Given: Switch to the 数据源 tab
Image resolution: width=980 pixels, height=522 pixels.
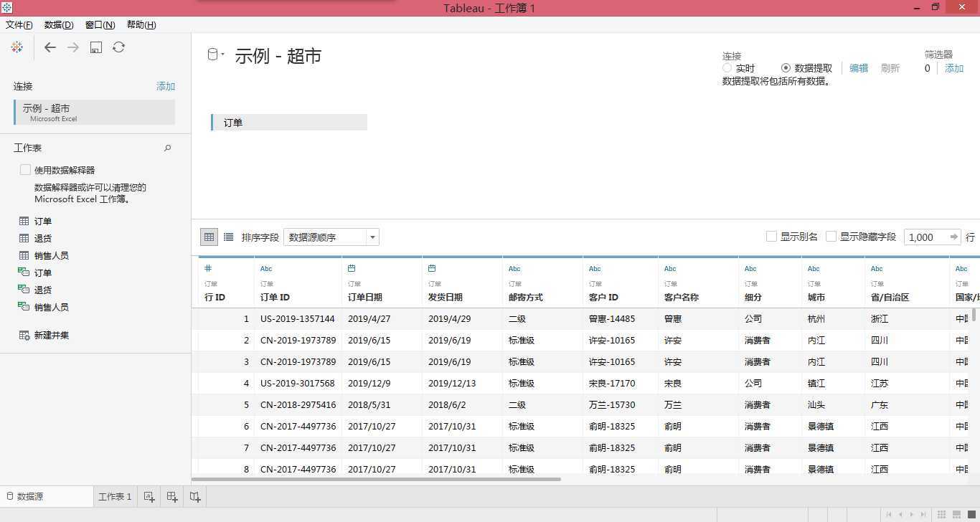Looking at the screenshot, I should pyautogui.click(x=47, y=496).
